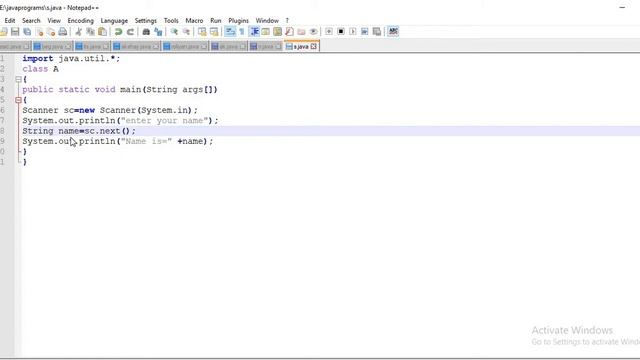Image resolution: width=640 pixels, height=360 pixels.
Task: Toggle the Indent Guide icon
Action: (x=254, y=31)
